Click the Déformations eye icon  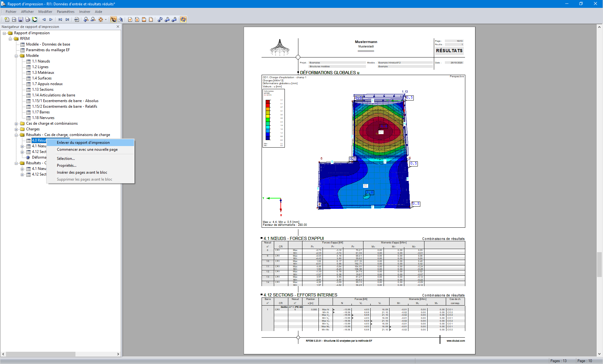28,157
